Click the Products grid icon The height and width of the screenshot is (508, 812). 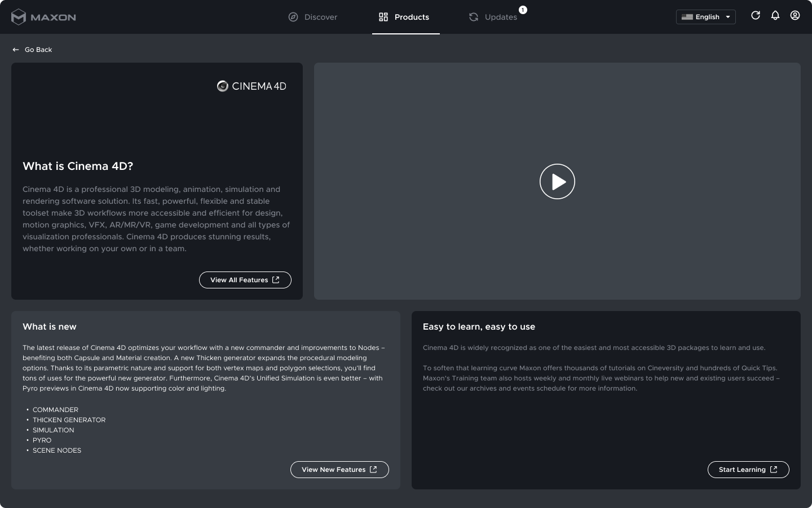pyautogui.click(x=383, y=17)
